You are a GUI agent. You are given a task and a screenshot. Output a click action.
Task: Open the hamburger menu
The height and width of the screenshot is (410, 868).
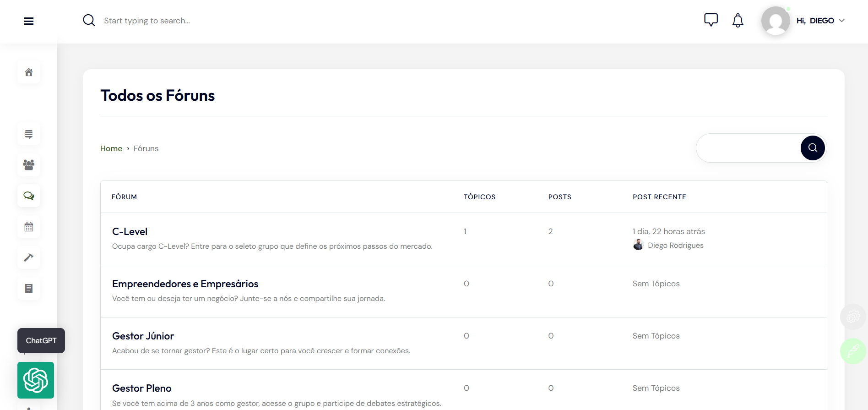tap(29, 21)
